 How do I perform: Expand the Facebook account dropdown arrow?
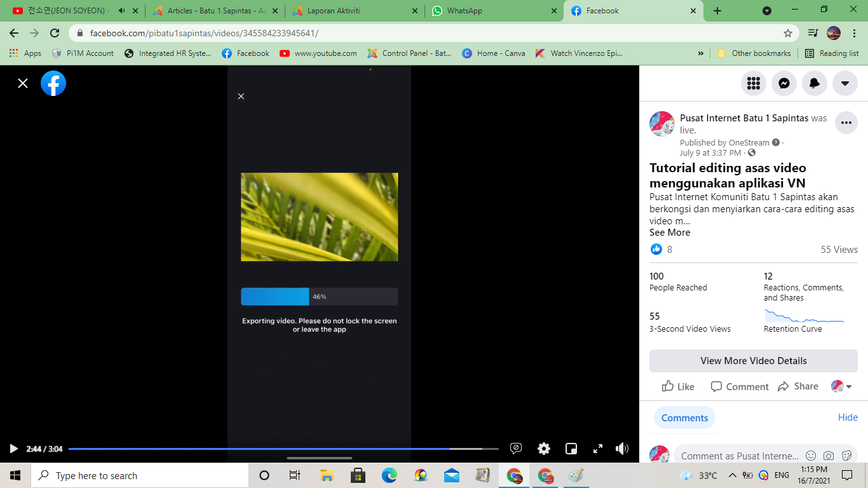(x=845, y=83)
